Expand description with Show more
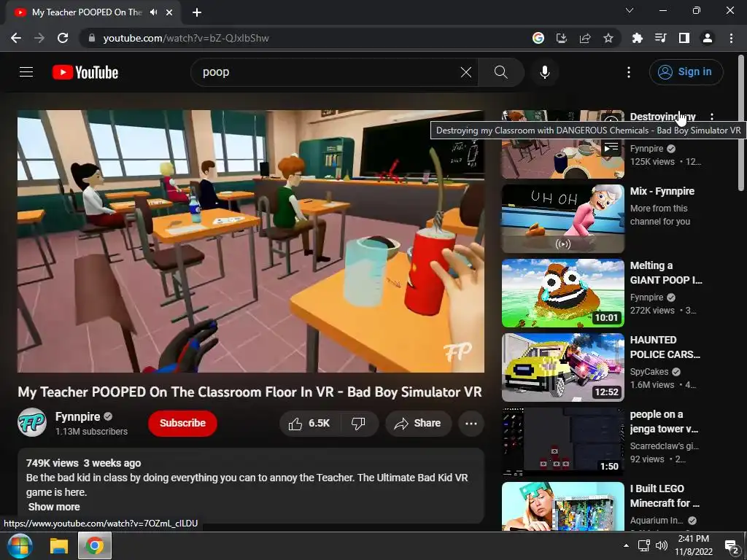This screenshot has width=747, height=560. 54,507
